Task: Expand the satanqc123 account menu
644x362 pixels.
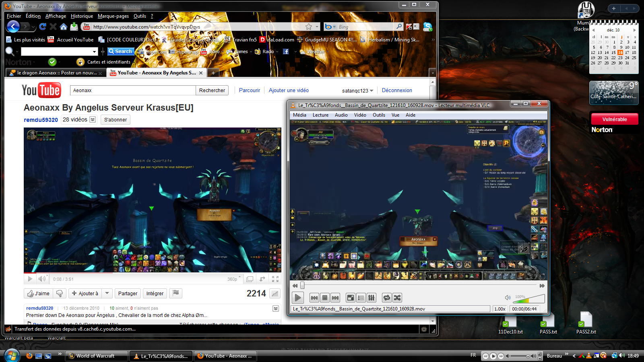Action: [x=358, y=91]
